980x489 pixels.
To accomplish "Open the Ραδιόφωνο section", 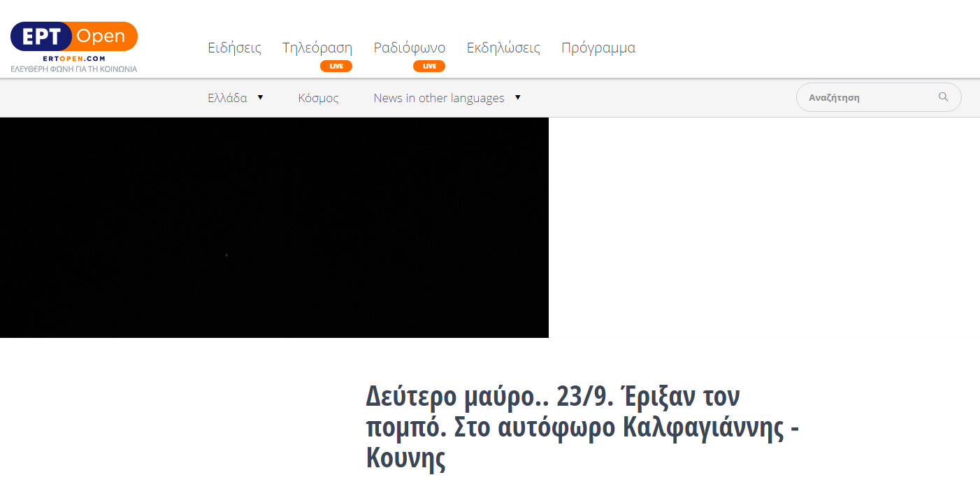I will (x=410, y=48).
